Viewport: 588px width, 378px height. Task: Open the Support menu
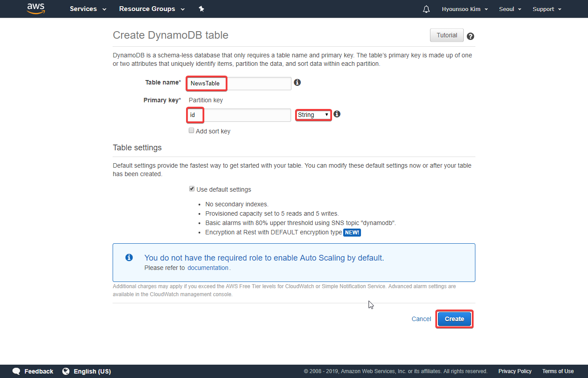(547, 9)
